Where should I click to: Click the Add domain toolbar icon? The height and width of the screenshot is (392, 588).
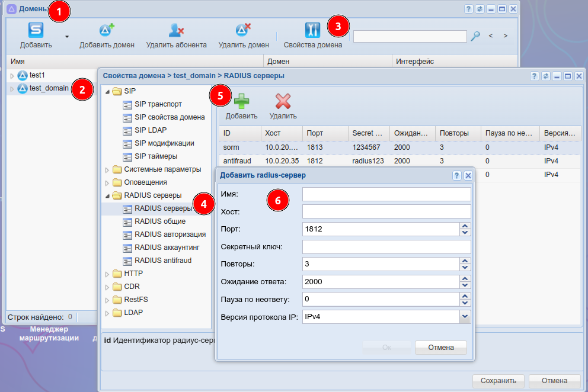(x=107, y=31)
